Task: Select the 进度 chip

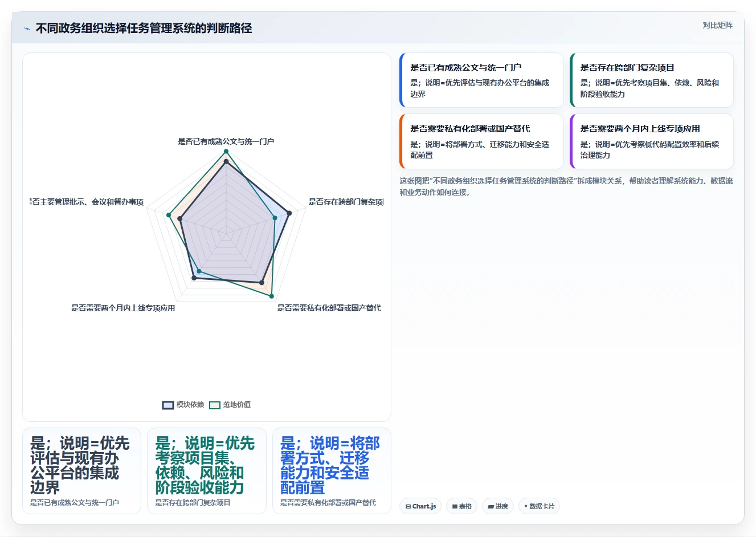Action: click(498, 506)
